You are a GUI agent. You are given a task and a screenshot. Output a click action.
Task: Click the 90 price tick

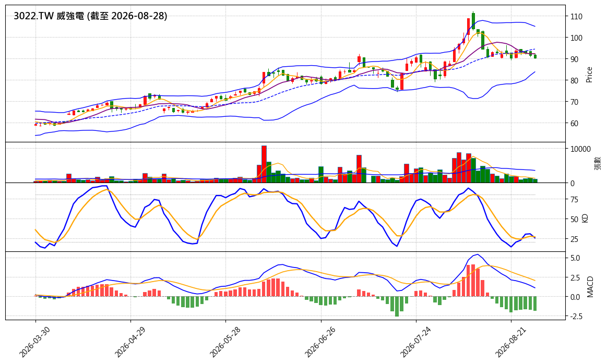coord(574,59)
